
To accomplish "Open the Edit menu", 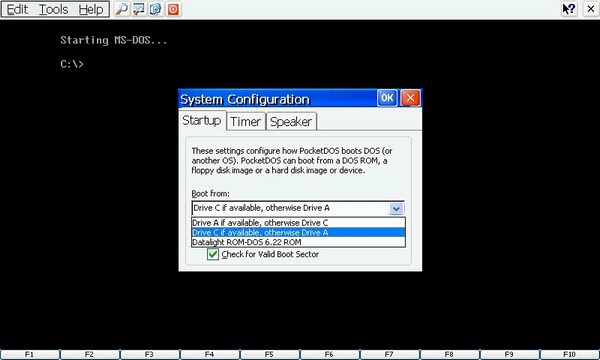I will [x=17, y=9].
